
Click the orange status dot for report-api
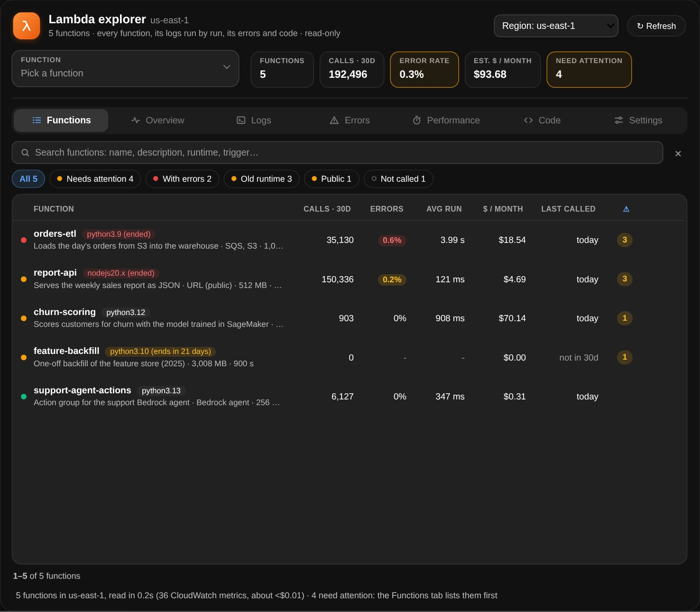(x=24, y=279)
